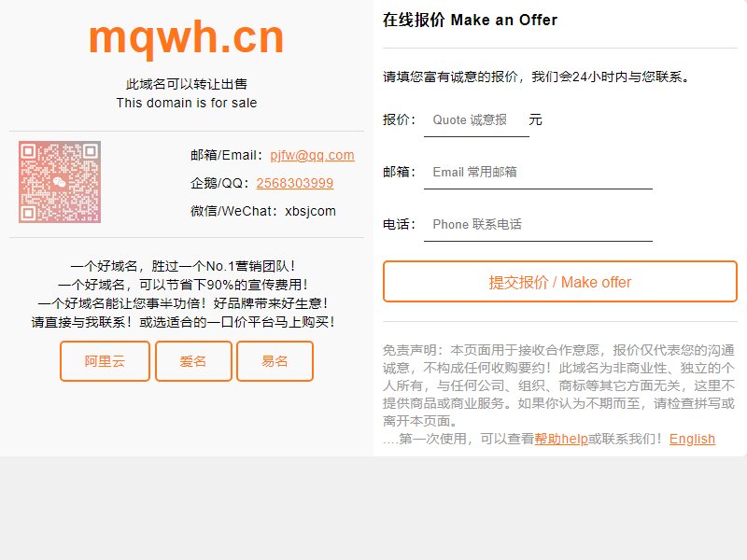This screenshot has height=560, width=747.
Task: Focus the Phone 联系电话 input field
Action: (x=538, y=225)
